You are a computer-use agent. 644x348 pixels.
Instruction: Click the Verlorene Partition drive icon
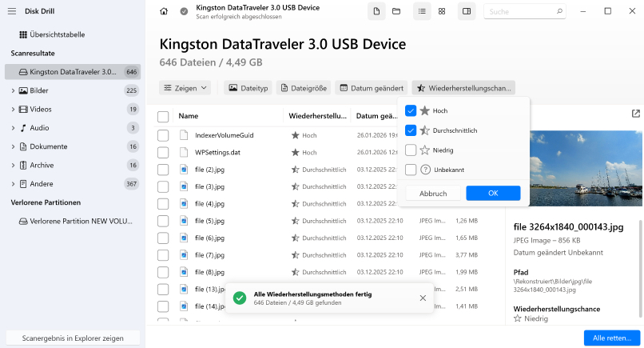coord(23,222)
